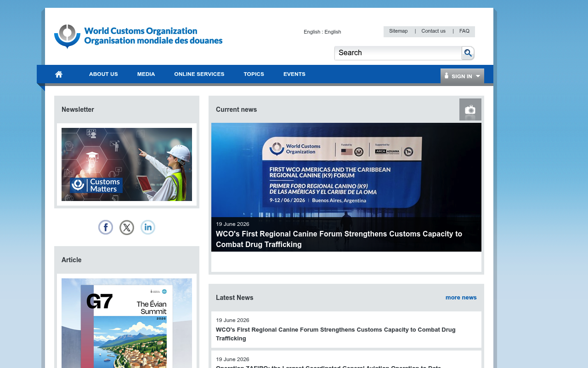
Task: Click the World Customs Organization logo
Action: (x=138, y=36)
